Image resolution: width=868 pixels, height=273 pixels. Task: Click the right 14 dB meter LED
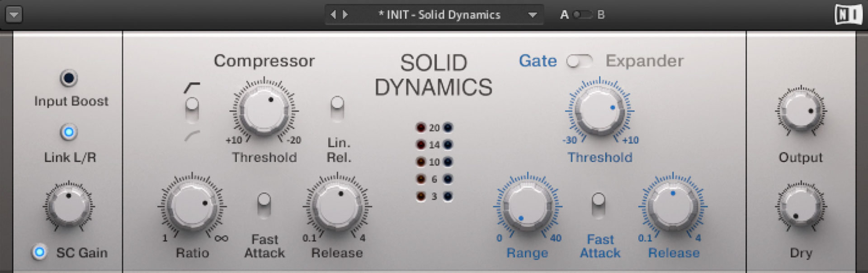(x=448, y=145)
